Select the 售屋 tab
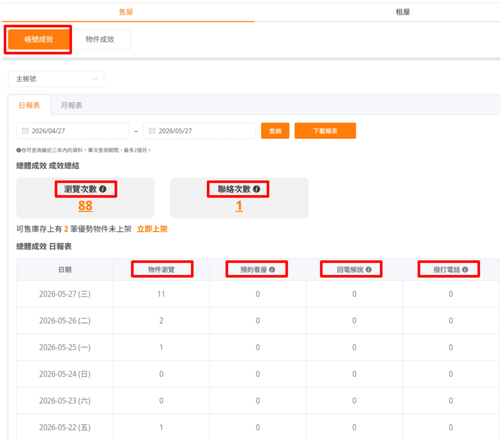The image size is (504, 446). 126,12
